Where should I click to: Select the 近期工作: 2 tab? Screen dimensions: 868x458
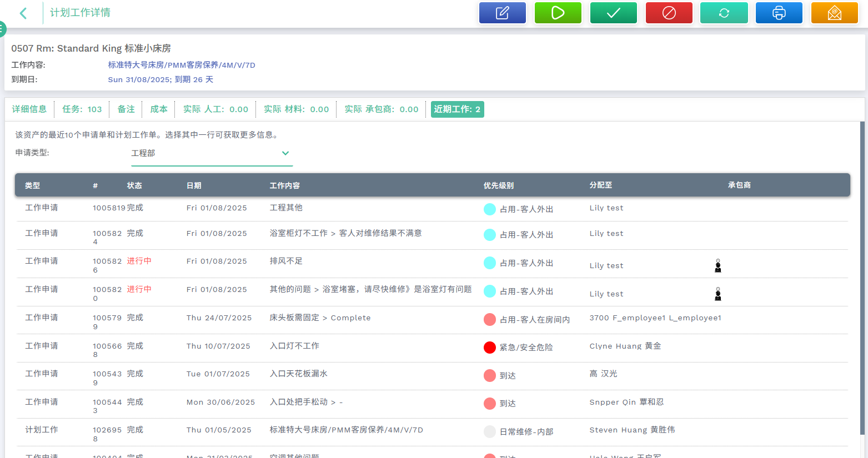pos(458,109)
